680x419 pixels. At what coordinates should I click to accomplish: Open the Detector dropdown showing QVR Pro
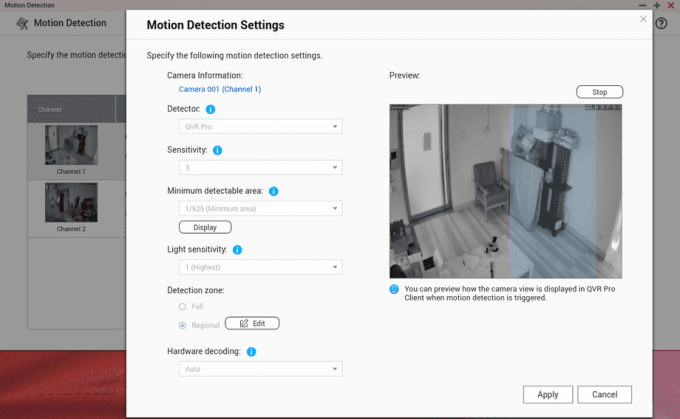[260, 127]
